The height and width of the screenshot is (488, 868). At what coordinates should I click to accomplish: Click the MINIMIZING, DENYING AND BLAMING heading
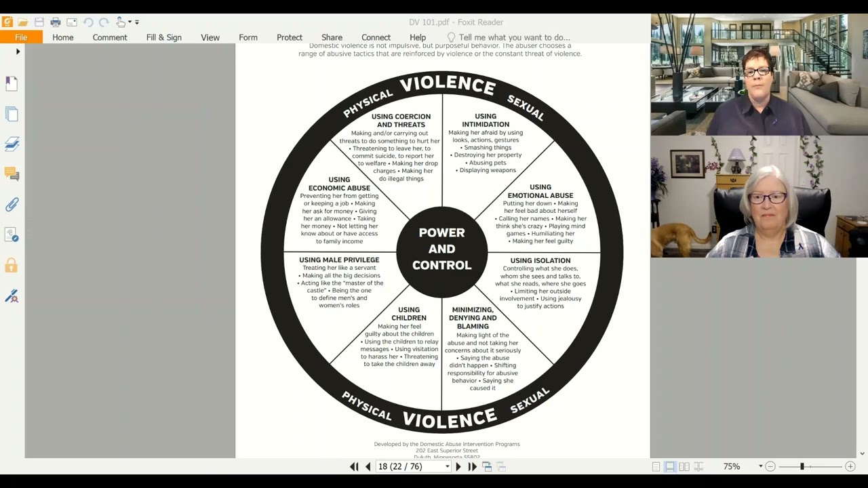[473, 318]
